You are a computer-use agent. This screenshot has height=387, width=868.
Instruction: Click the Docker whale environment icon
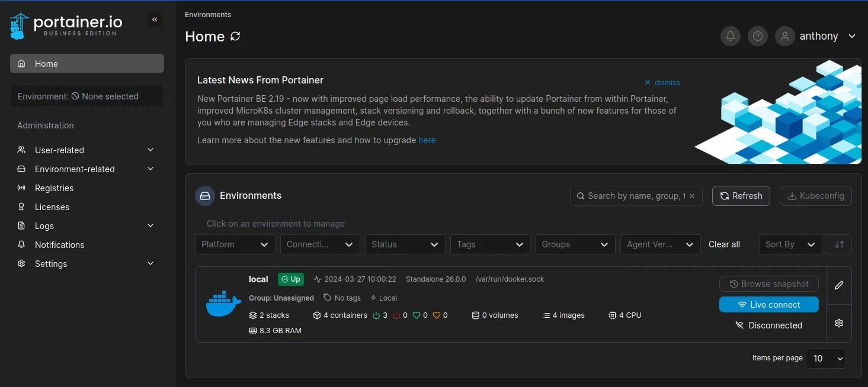[x=223, y=304]
